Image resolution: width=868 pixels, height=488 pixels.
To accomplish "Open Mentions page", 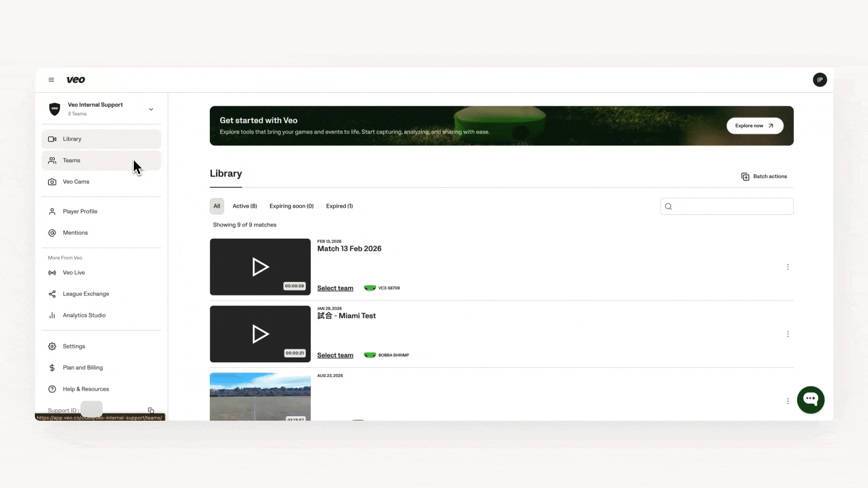I will point(101,233).
